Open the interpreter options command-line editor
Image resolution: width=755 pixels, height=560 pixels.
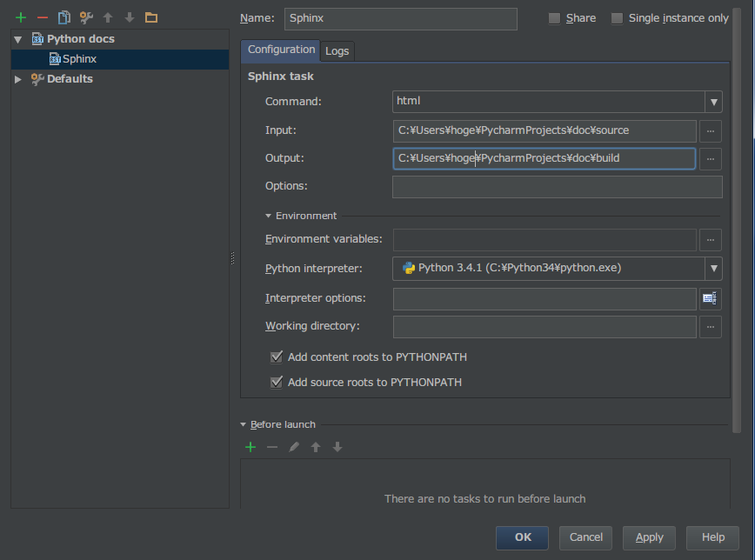click(709, 298)
